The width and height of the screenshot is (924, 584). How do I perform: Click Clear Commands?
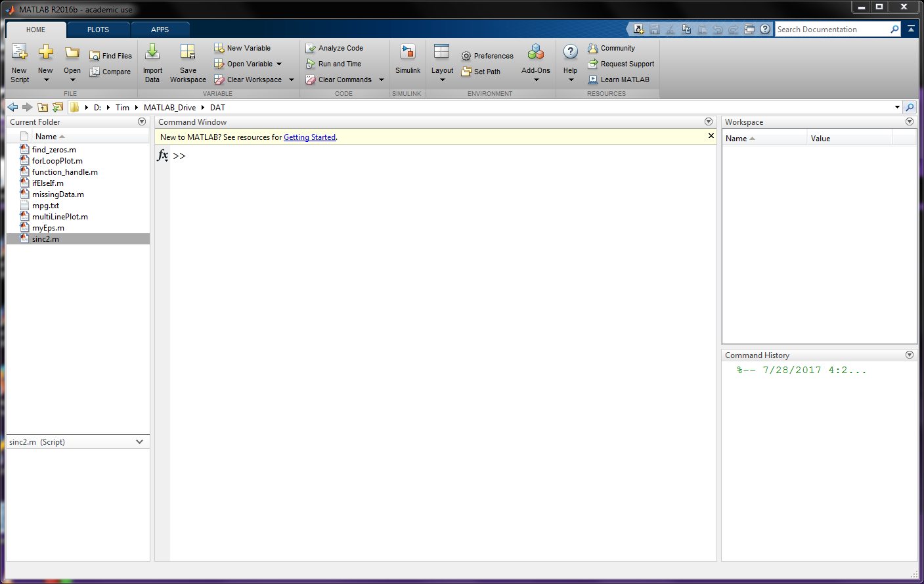pos(338,79)
